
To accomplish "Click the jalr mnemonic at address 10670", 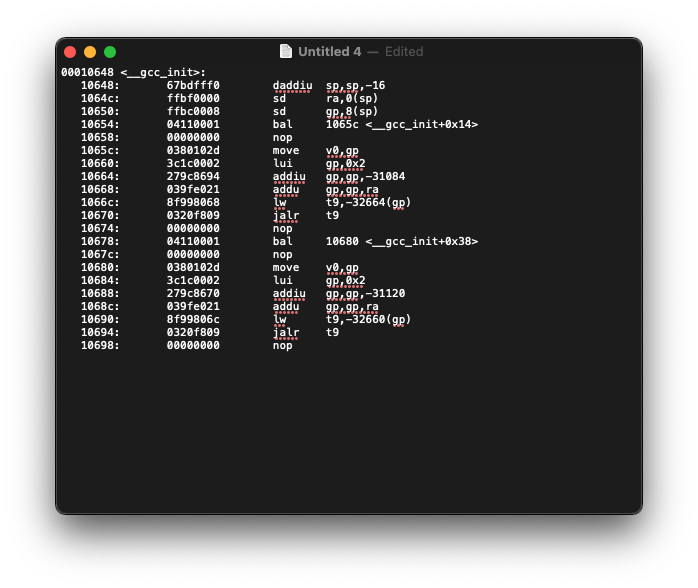I will point(286,215).
